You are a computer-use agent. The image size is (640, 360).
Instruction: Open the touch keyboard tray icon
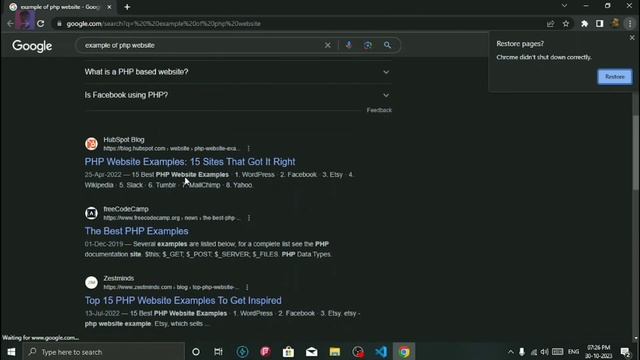click(558, 352)
